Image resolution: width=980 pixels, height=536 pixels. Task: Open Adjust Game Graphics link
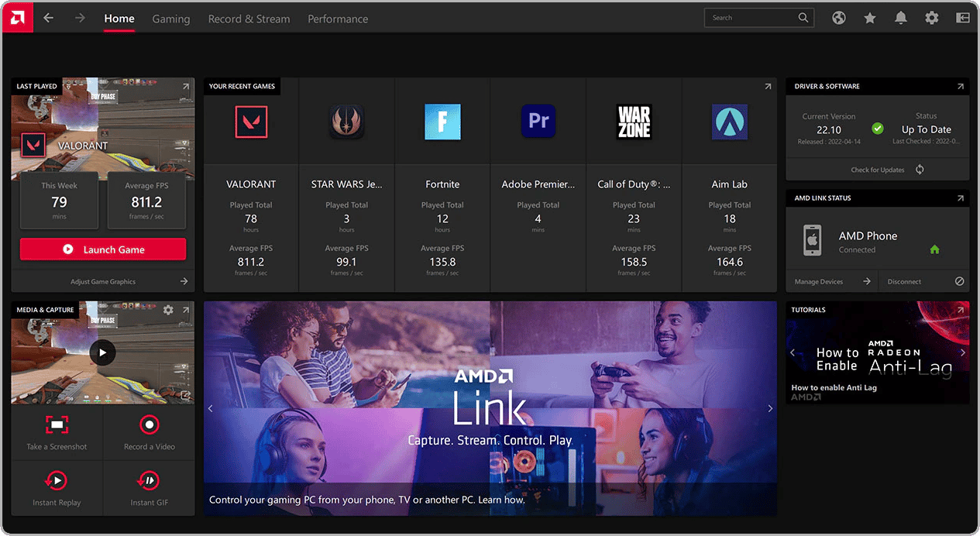pyautogui.click(x=103, y=282)
